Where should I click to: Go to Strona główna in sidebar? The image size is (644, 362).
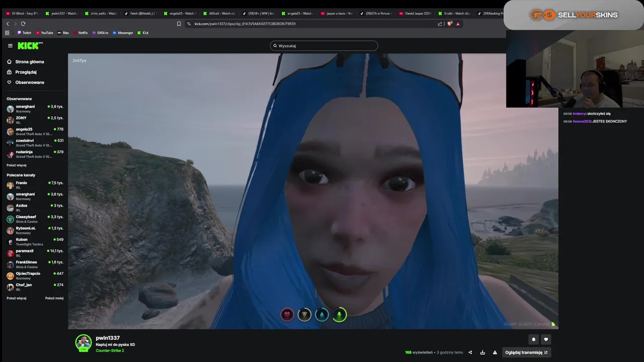26,62
